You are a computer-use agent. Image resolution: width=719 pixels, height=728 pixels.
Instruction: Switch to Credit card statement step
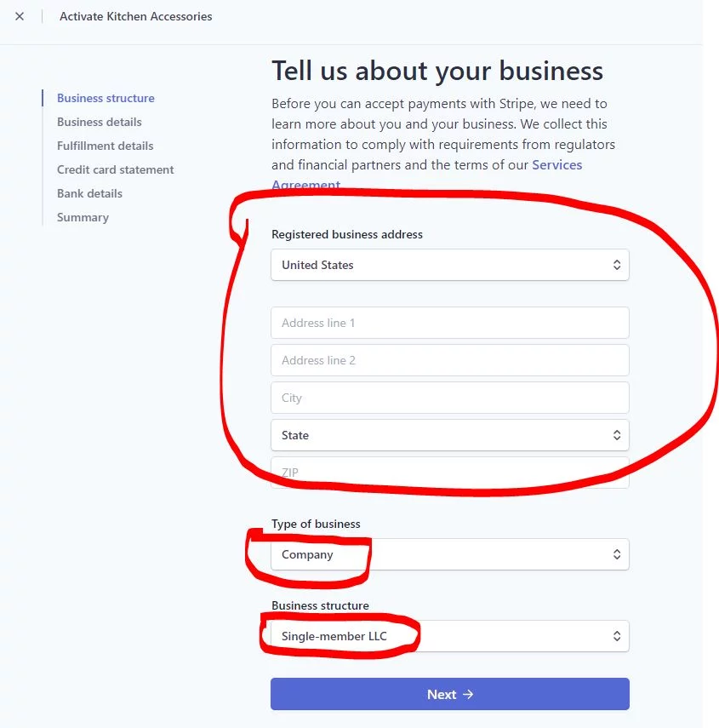point(115,169)
